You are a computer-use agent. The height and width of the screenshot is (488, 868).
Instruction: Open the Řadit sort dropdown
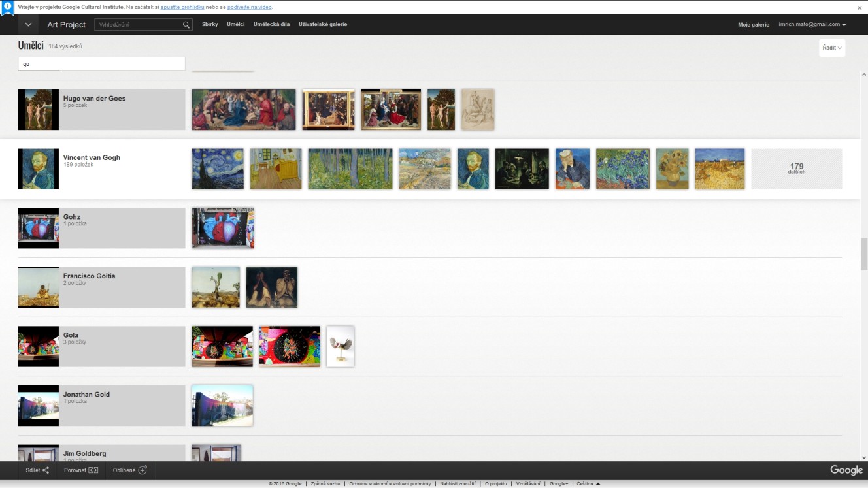pos(832,48)
